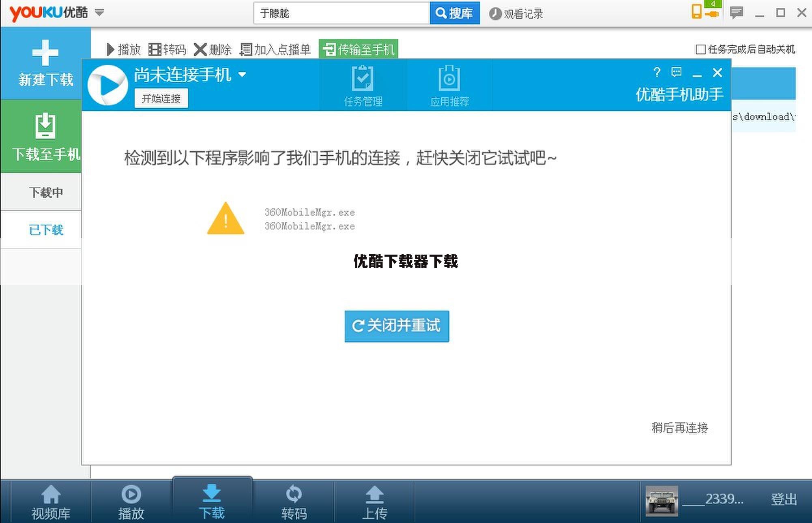The width and height of the screenshot is (812, 523).
Task: Open the feedback message icon in title bar
Action: point(736,13)
